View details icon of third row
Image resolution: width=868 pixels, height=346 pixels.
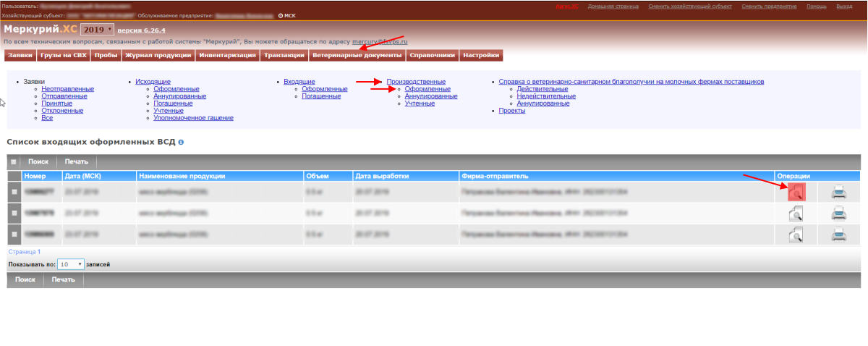pos(796,235)
